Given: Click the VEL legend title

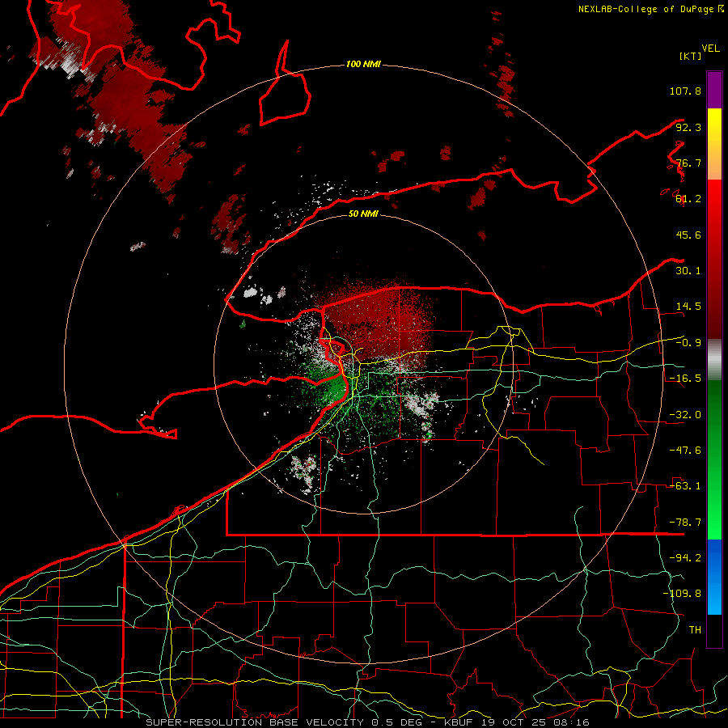Looking at the screenshot, I should 710,49.
